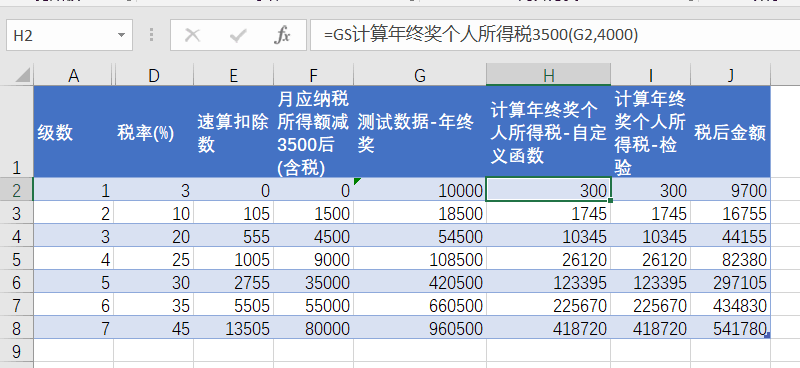The image size is (800, 368).
Task: Click cell G2 with value 10000
Action: point(420,190)
